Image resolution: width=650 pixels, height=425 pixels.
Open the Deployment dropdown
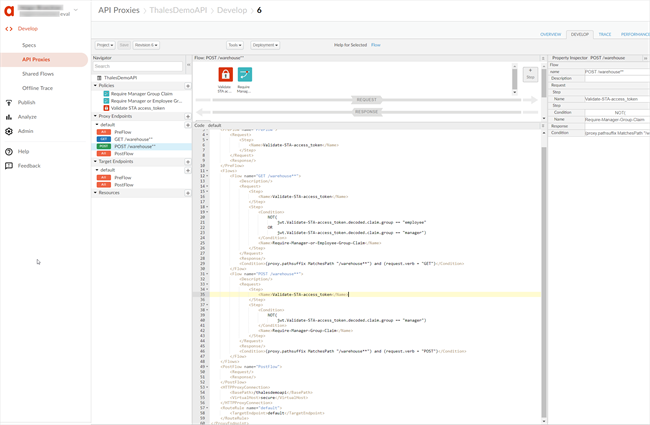[265, 45]
